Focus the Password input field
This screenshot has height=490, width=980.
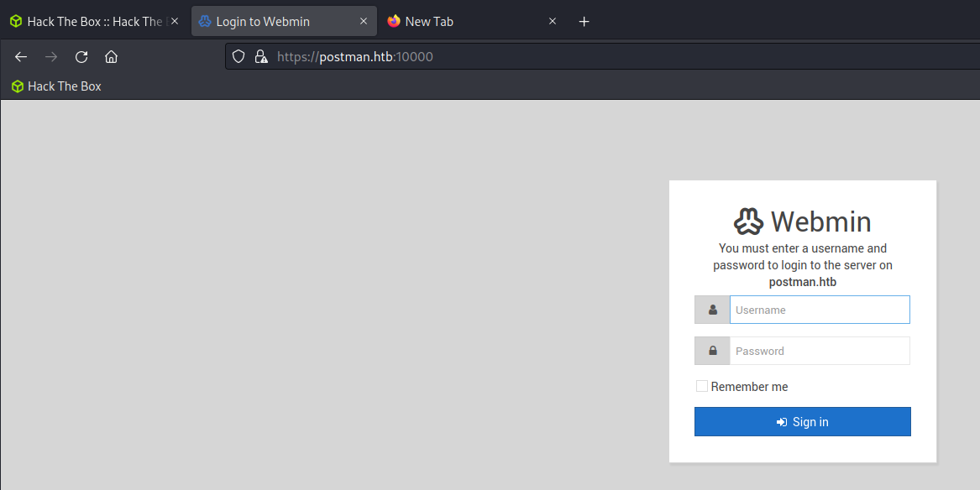820,351
